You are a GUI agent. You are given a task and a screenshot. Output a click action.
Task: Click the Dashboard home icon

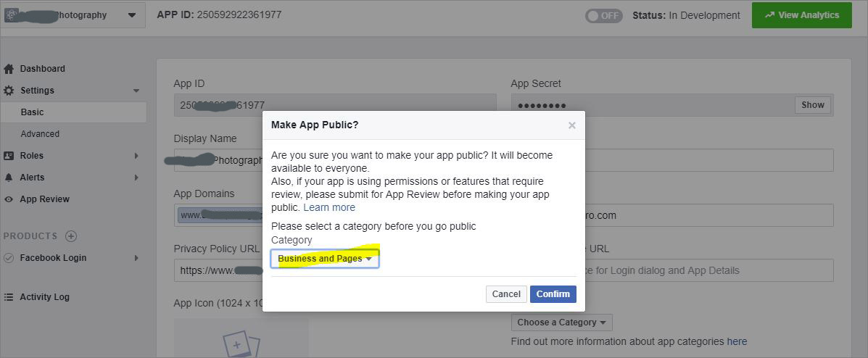tap(8, 69)
